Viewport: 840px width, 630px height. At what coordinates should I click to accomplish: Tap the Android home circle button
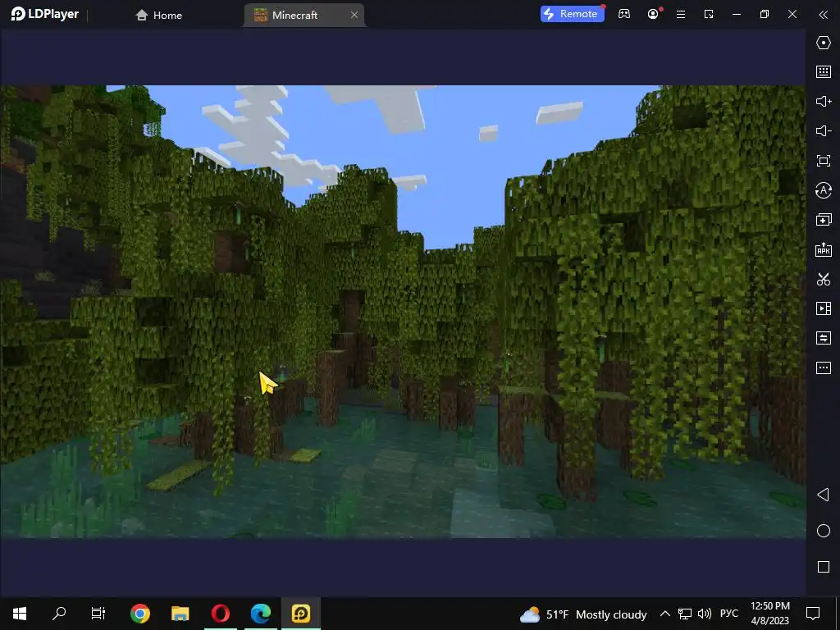pos(824,531)
